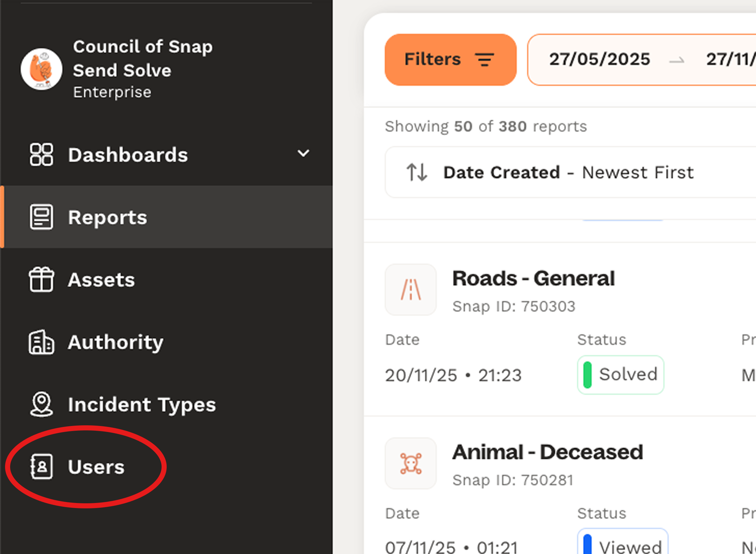Image resolution: width=756 pixels, height=554 pixels.
Task: Click the Dashboards grid icon
Action: click(x=41, y=155)
